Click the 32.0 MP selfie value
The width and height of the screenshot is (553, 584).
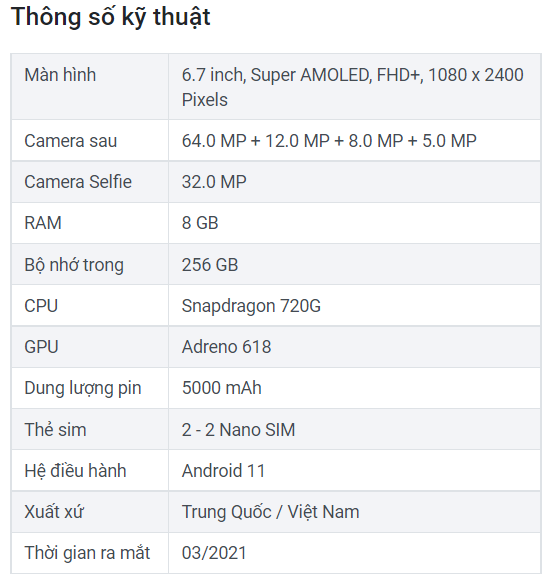click(x=214, y=182)
